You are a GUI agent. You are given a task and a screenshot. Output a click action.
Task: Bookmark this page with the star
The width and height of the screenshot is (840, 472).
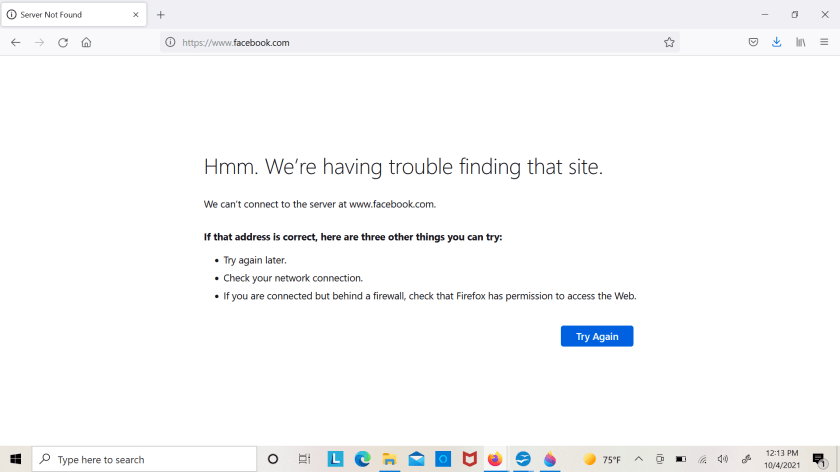pyautogui.click(x=669, y=43)
